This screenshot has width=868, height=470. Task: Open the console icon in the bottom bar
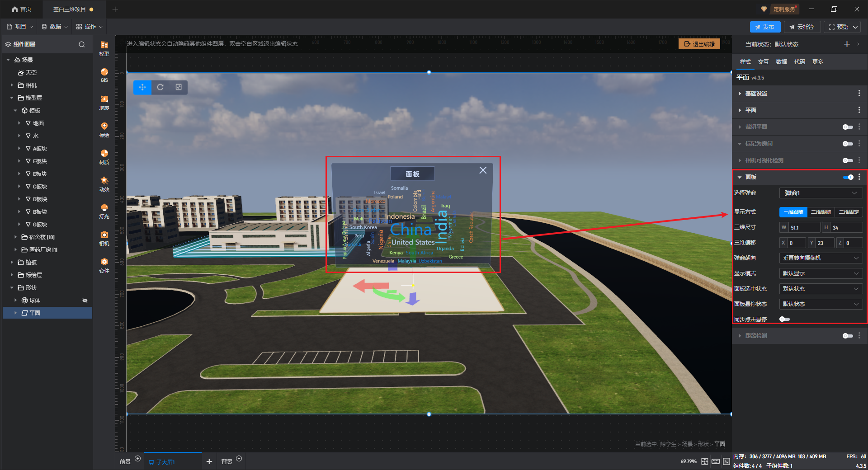pos(726,461)
